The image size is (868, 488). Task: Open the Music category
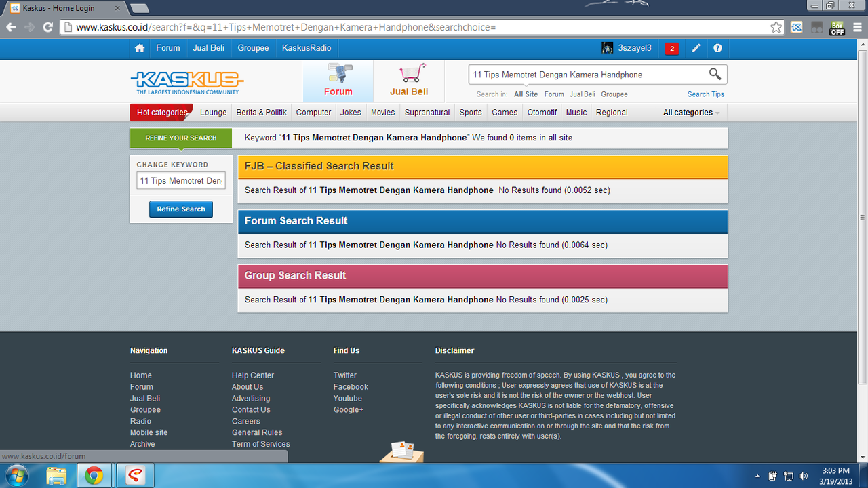576,113
